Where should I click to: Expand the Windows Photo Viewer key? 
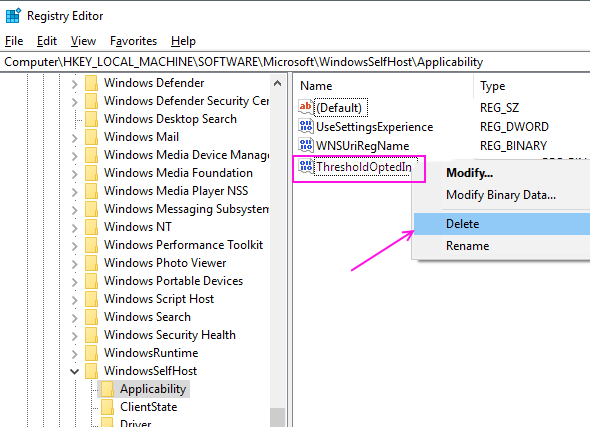[x=75, y=264]
